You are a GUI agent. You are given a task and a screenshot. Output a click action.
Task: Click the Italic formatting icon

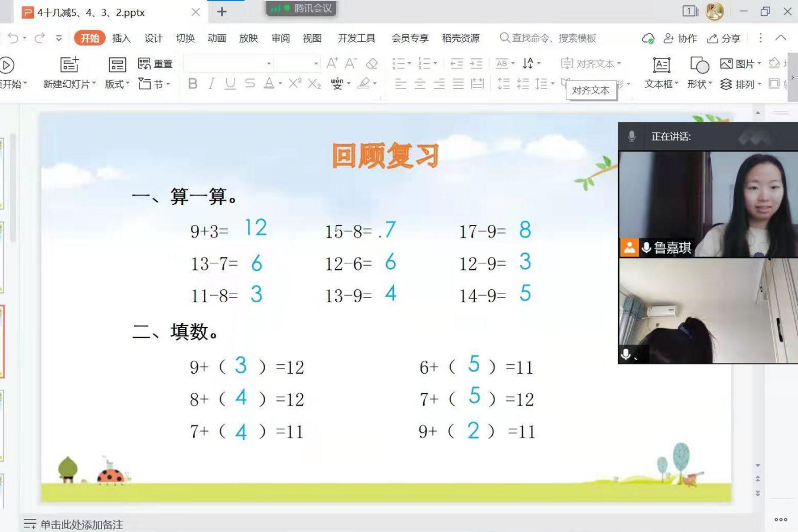[x=211, y=84]
